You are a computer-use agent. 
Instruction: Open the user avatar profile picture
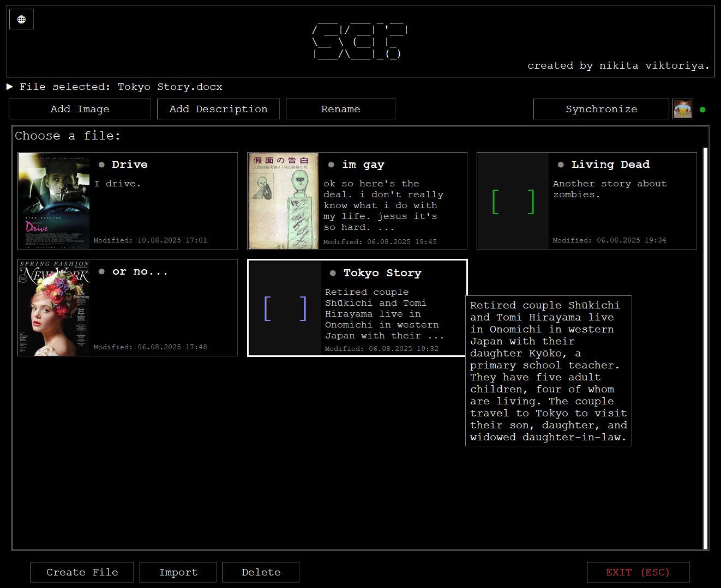tap(682, 109)
